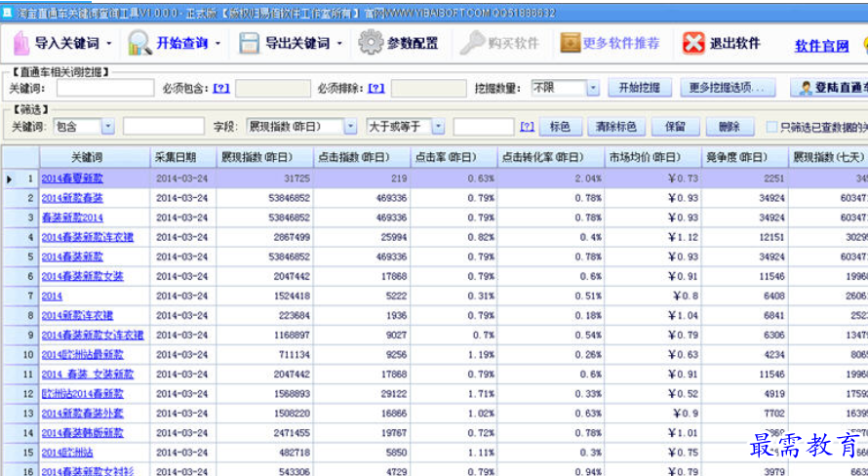Viewport: 868px width, 476px height.
Task: Sort by 展现指数(昨日) column header
Action: (x=265, y=158)
